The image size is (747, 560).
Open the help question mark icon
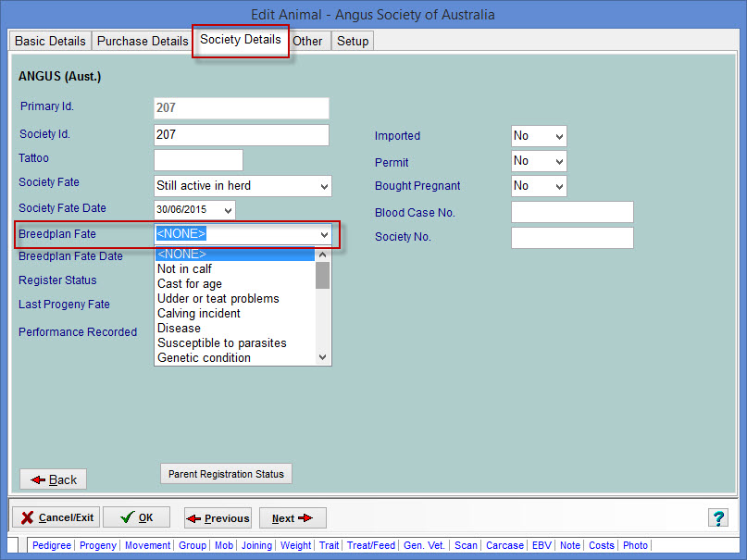pyautogui.click(x=718, y=517)
